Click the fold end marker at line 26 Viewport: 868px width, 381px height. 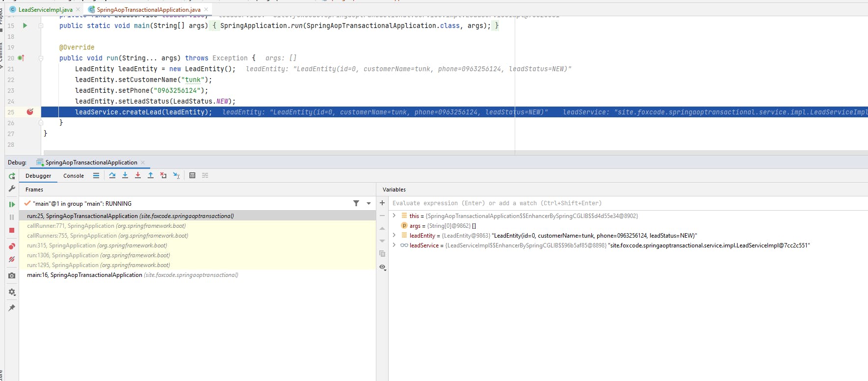coord(41,123)
